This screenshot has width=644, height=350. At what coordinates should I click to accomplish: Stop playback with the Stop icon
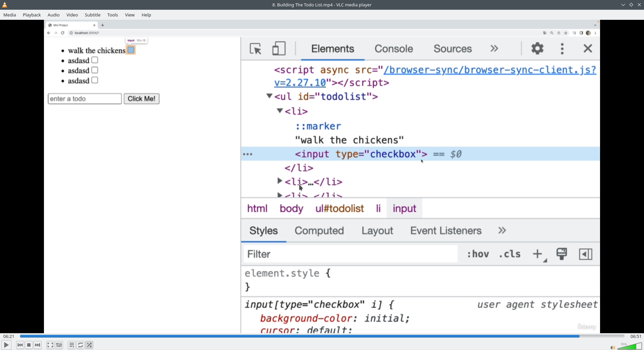pos(29,345)
